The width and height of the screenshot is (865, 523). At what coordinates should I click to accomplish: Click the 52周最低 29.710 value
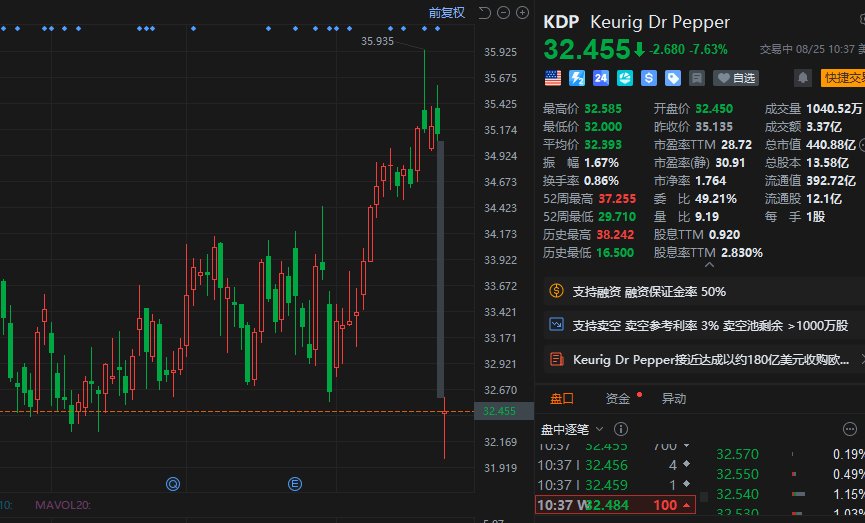[x=617, y=217]
